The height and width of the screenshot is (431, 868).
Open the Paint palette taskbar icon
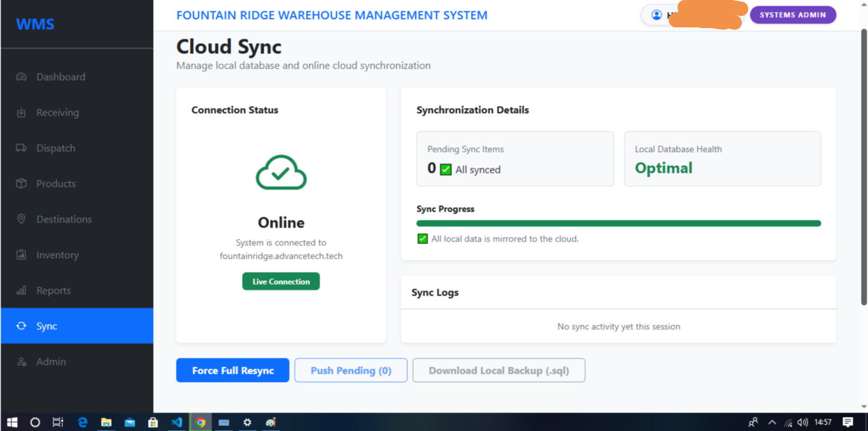click(271, 422)
